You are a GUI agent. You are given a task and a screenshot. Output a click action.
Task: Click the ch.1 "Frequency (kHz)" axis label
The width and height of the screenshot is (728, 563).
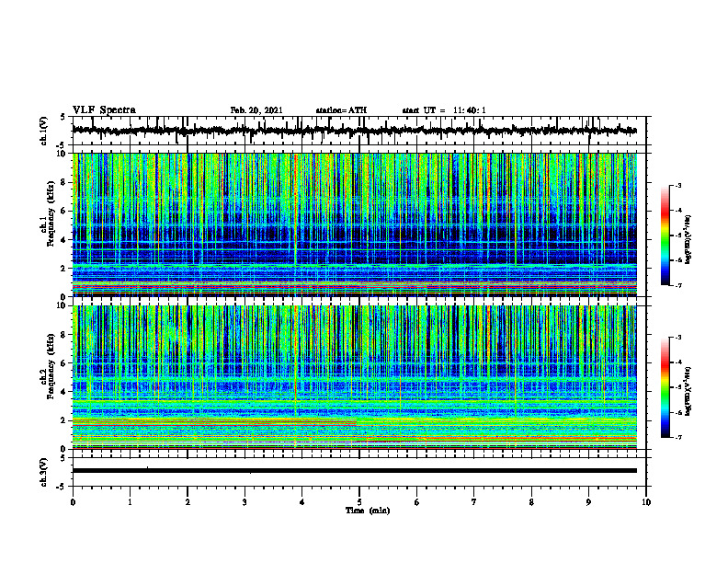(x=51, y=213)
